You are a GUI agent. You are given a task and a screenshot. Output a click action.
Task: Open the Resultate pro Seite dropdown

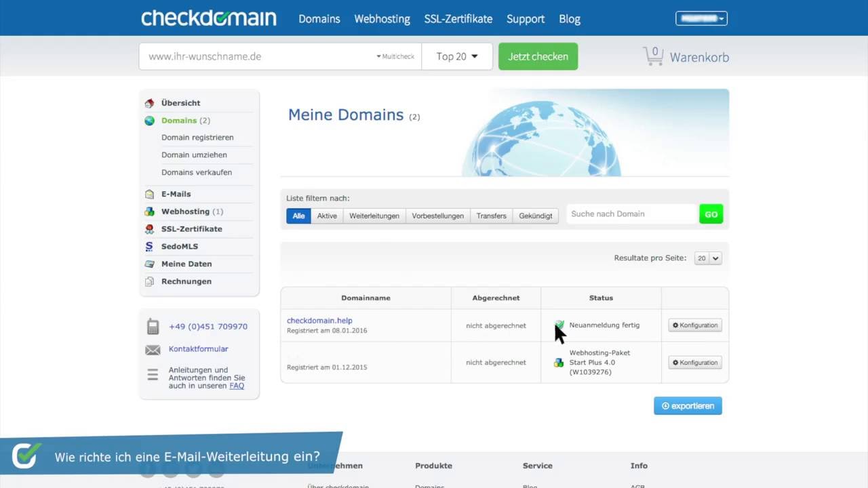click(708, 258)
